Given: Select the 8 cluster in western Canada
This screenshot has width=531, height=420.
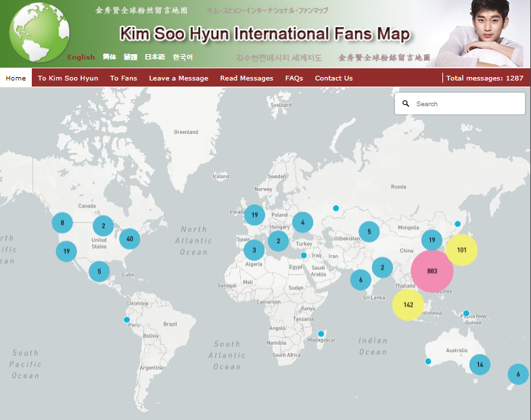Looking at the screenshot, I should (62, 223).
